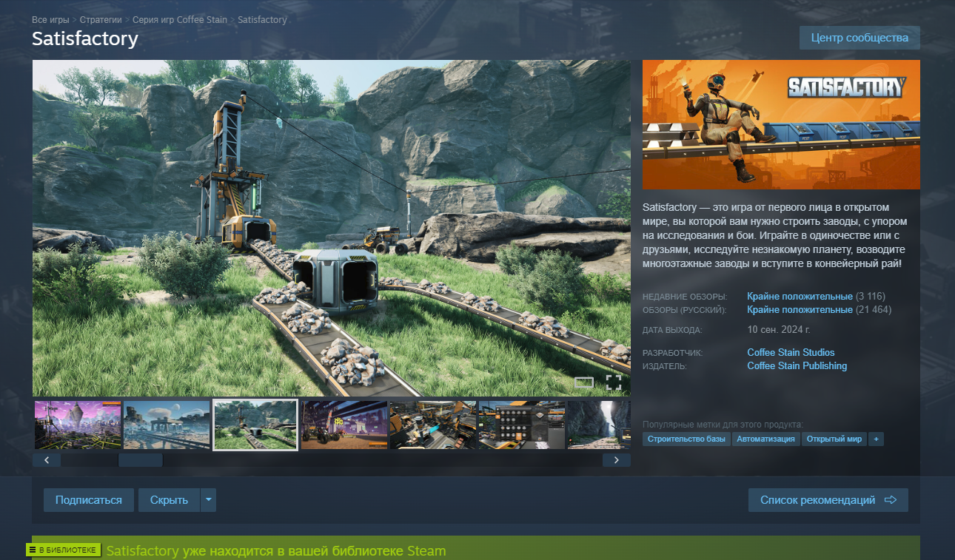Click the game description paragraph
Viewport: 955px width, 560px height.
click(x=776, y=235)
